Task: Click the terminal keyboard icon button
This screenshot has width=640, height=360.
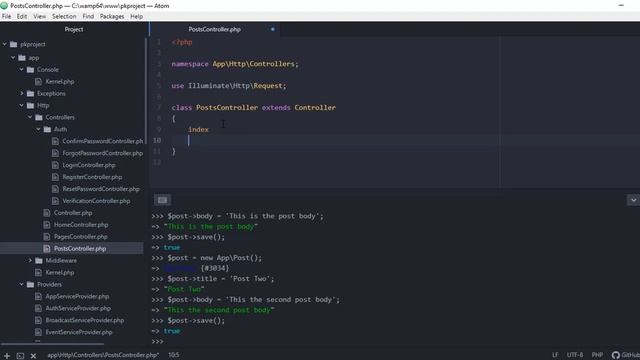Action: [162, 200]
